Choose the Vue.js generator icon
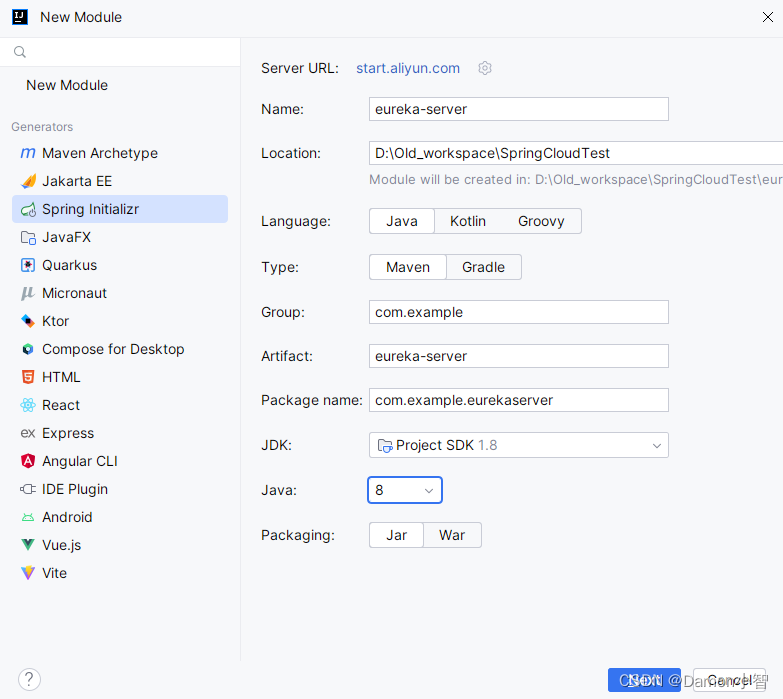The width and height of the screenshot is (783, 699). click(28, 545)
